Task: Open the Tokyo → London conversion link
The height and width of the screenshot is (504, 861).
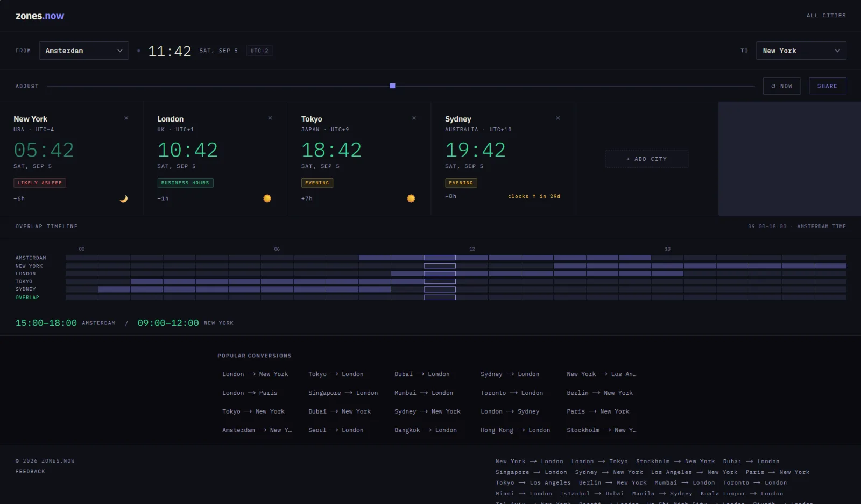Action: (336, 374)
